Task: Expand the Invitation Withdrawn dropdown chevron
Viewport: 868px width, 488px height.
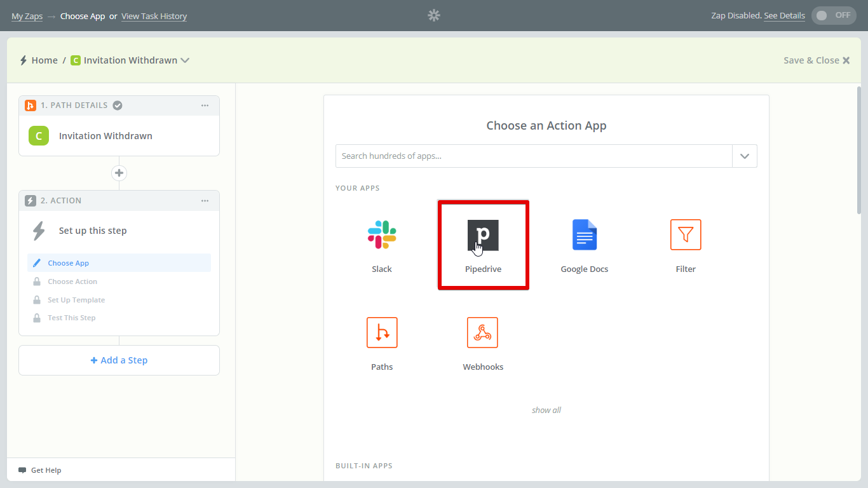Action: pyautogui.click(x=185, y=60)
